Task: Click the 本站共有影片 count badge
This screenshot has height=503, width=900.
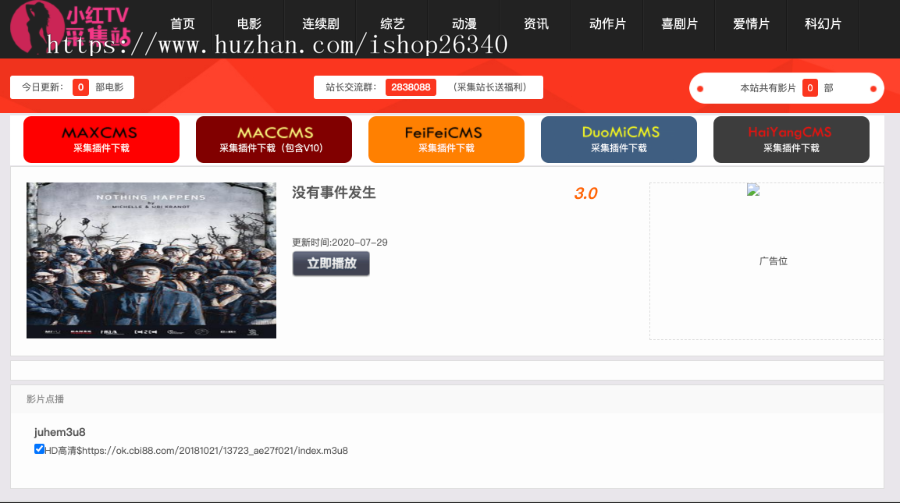Action: coord(810,88)
